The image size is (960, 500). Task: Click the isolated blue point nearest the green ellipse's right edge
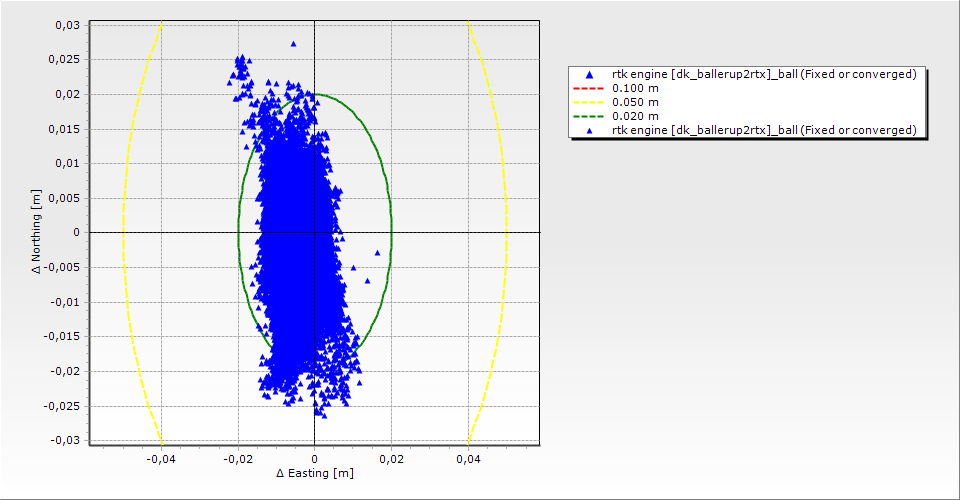coord(377,253)
